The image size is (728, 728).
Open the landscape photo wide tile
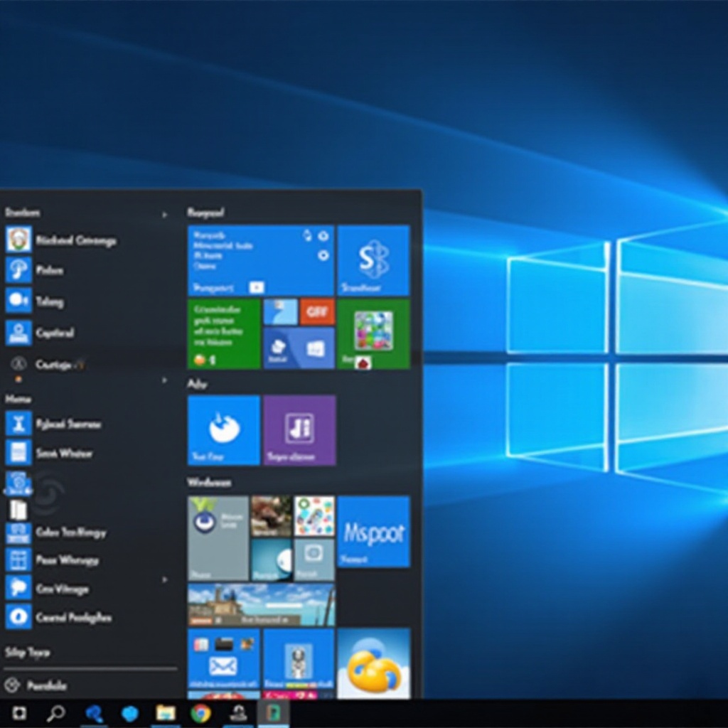[261, 604]
